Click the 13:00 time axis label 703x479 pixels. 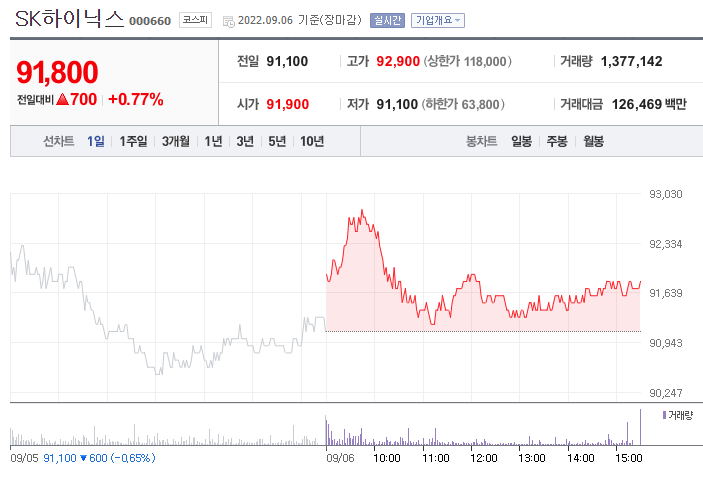(x=532, y=458)
